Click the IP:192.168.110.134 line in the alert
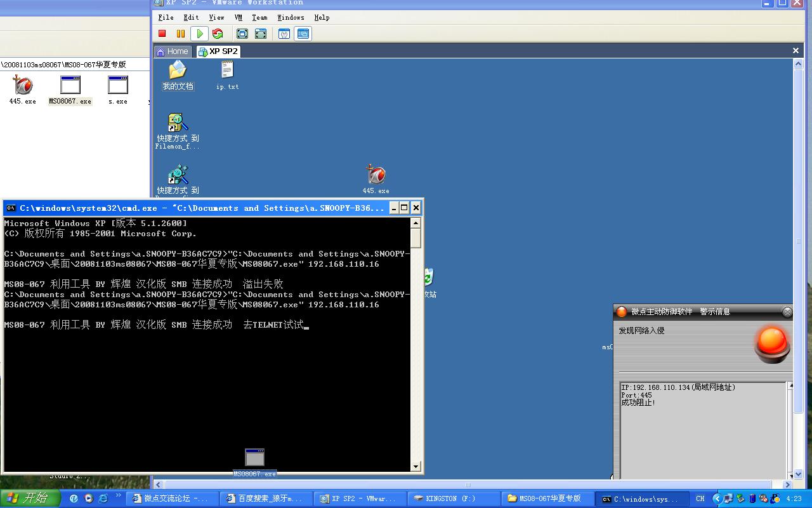Viewport: 812px width, 508px height. (678, 387)
